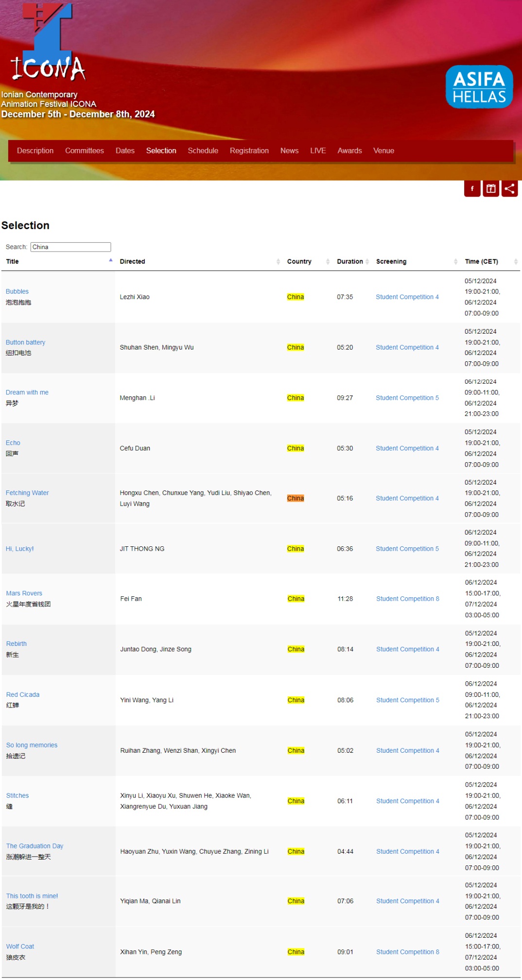Open the Mars Rovers film link
The width and height of the screenshot is (522, 980).
(x=24, y=593)
